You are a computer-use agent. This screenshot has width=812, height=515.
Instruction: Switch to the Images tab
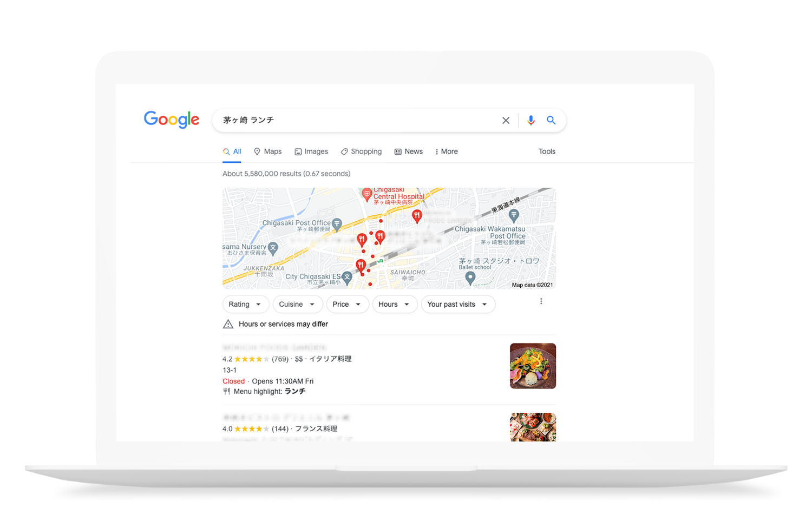pyautogui.click(x=311, y=151)
